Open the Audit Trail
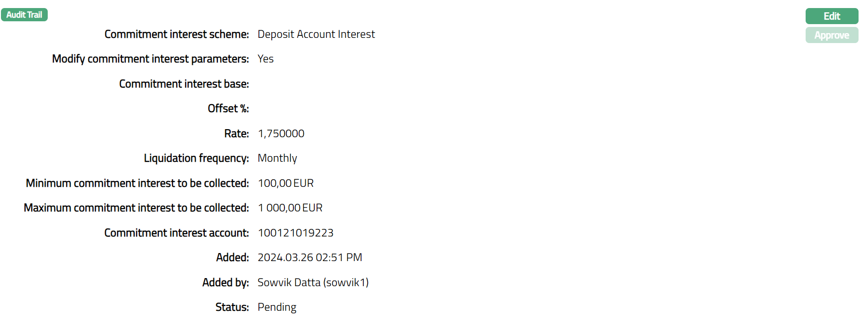 click(x=24, y=15)
